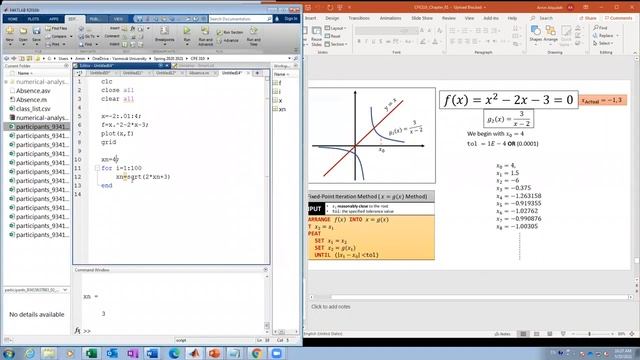
Task: Click the code line plot(x,f)
Action: tap(118, 133)
